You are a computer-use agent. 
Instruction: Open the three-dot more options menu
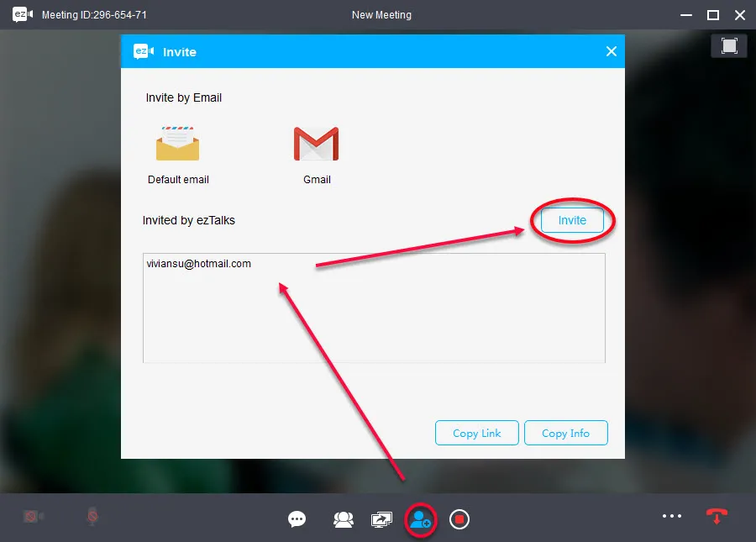(672, 516)
